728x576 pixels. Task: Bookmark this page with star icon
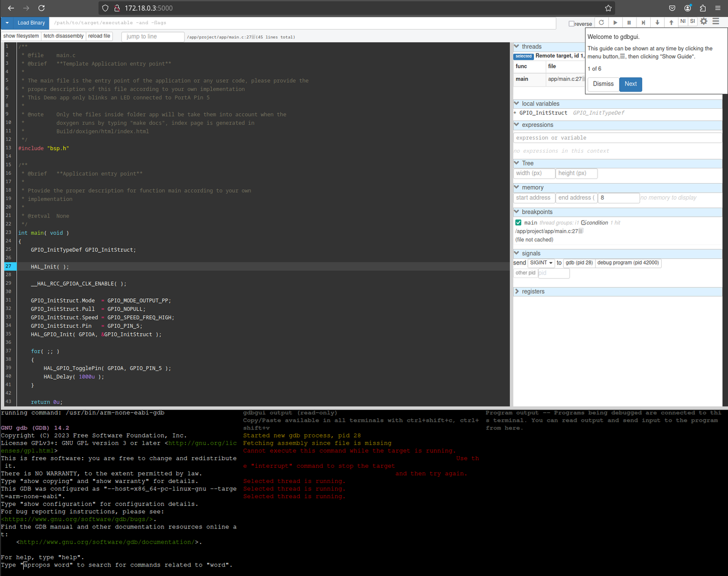608,8
